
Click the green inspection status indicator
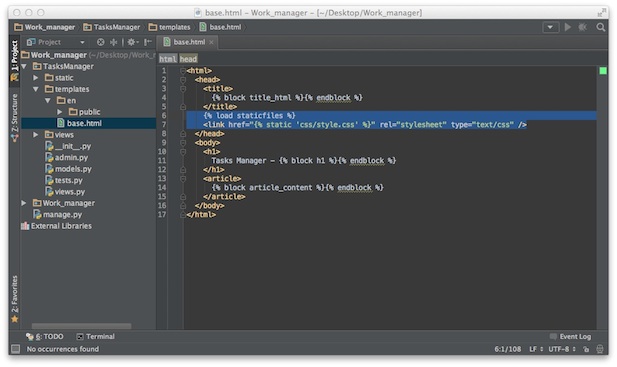point(603,71)
